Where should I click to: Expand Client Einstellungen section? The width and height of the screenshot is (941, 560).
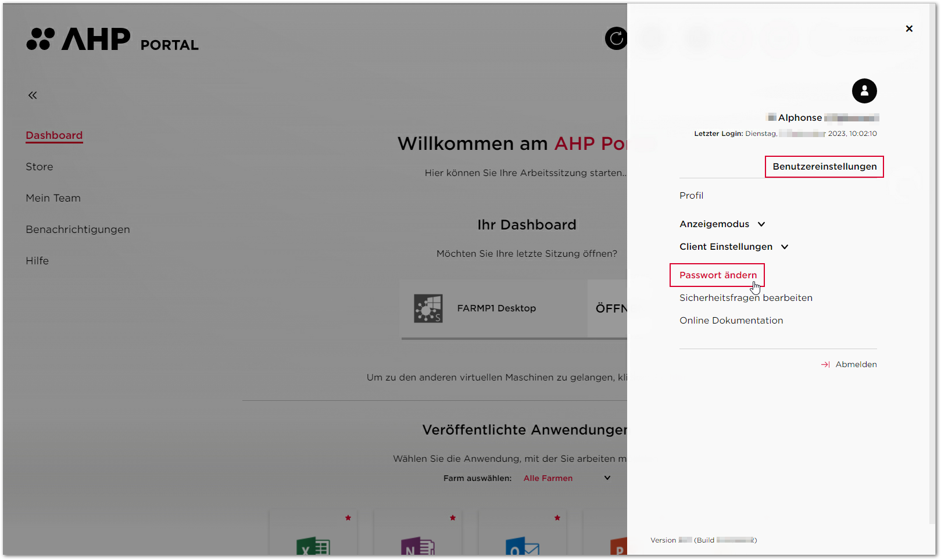[734, 247]
